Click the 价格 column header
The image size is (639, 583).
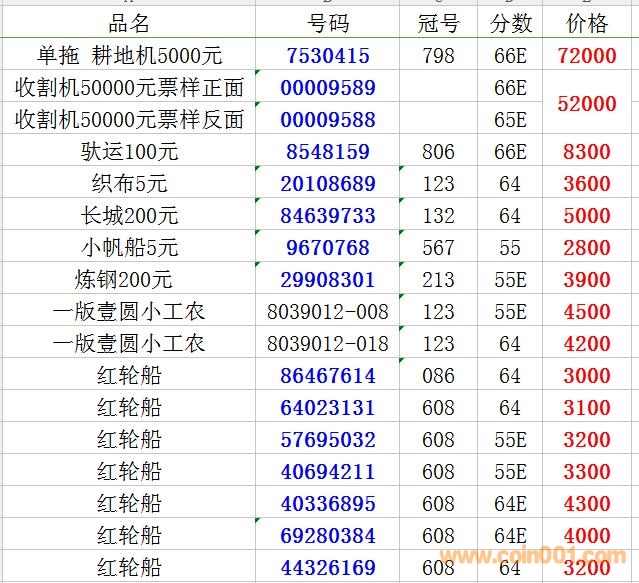pos(587,23)
